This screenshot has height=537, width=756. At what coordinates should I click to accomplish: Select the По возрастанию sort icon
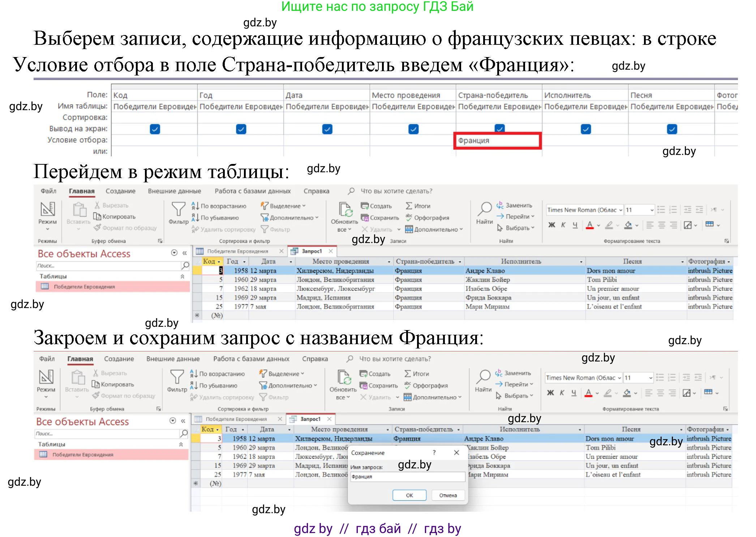pyautogui.click(x=194, y=206)
